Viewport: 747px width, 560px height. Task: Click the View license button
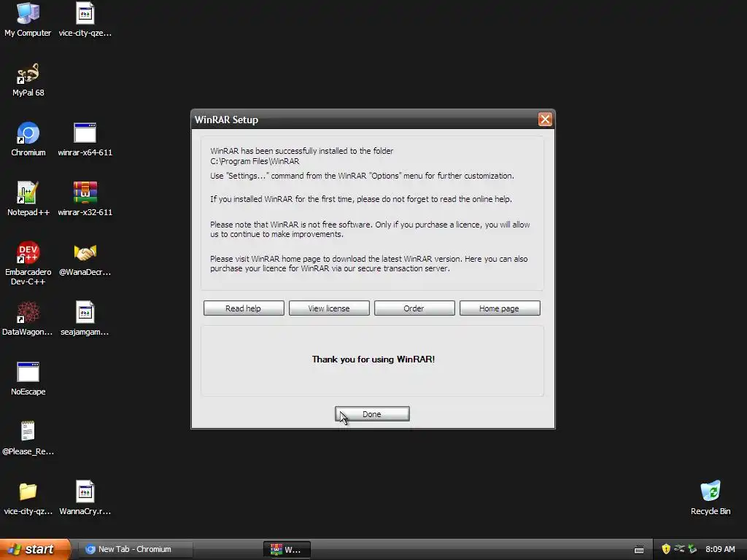[329, 308]
